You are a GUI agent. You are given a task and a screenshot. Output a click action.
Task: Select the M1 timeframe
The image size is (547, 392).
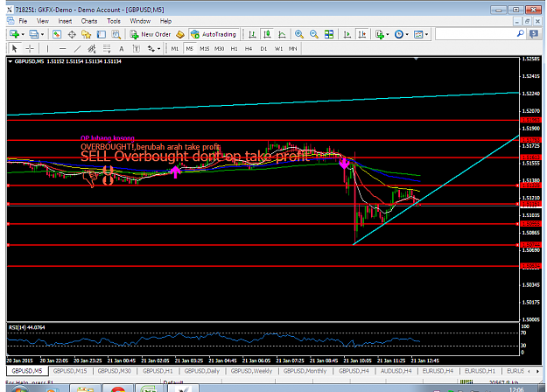pos(175,49)
